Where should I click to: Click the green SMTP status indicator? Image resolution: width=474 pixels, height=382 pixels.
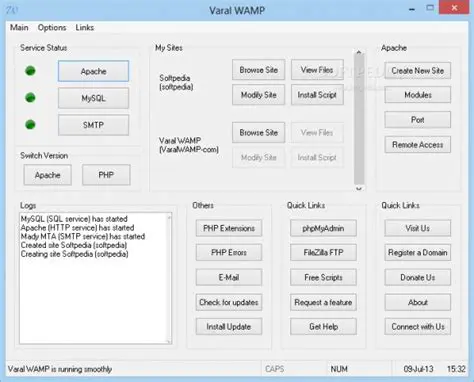[30, 125]
